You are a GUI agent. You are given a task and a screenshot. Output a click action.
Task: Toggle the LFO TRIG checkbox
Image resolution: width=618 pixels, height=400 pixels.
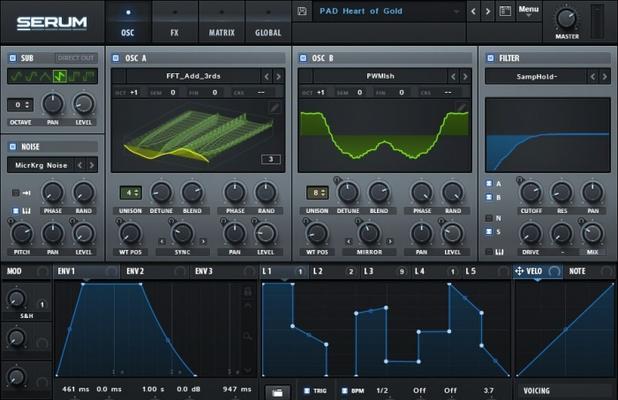point(307,391)
